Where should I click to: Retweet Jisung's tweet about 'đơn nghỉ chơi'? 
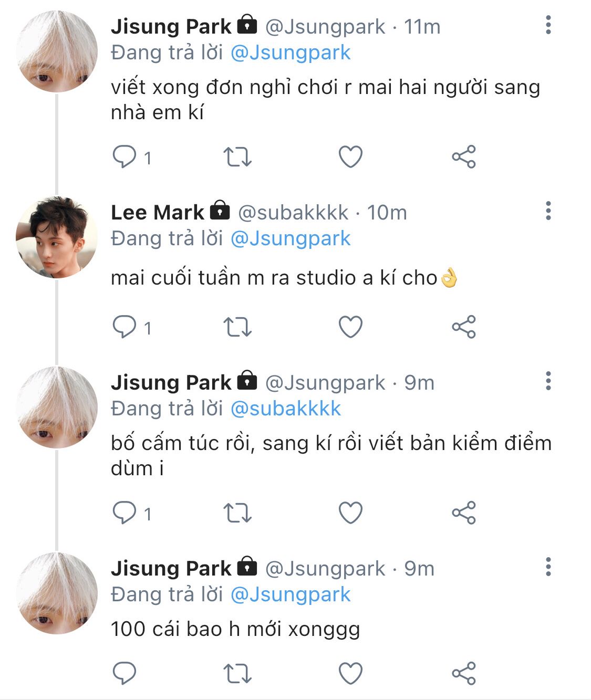[x=237, y=156]
